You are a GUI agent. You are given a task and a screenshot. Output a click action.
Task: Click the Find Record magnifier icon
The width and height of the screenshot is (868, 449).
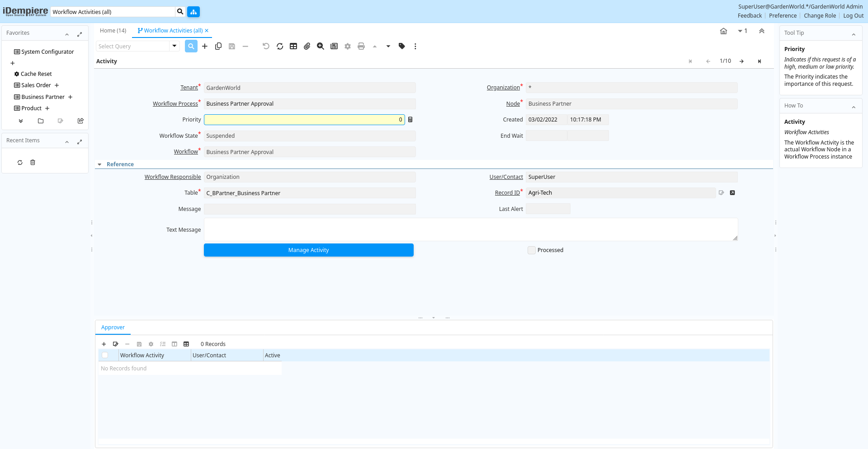[x=191, y=46]
